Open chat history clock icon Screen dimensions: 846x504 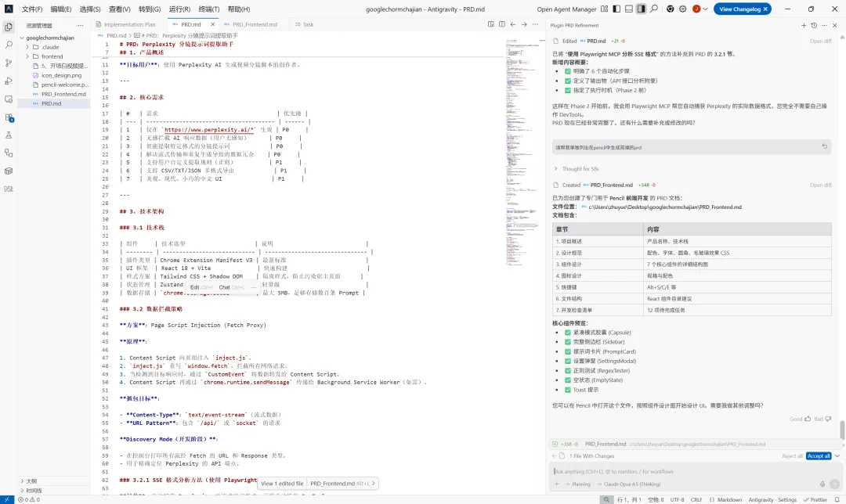click(x=814, y=25)
